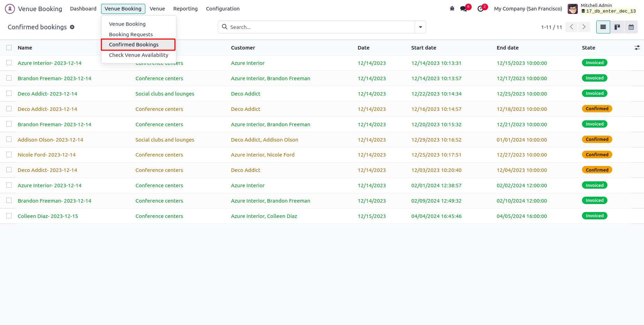Check the Nicole Ford- 2023-12-14 row

point(9,154)
